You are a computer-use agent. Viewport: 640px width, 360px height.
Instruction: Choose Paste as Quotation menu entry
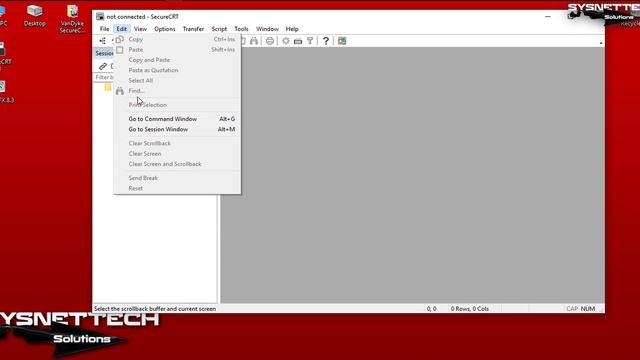pos(177,70)
